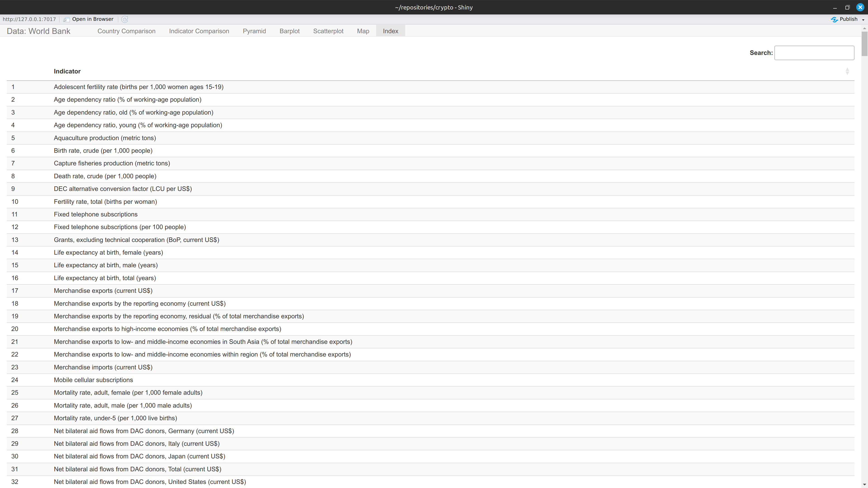Switch to the Country Comparison tab

(x=126, y=31)
